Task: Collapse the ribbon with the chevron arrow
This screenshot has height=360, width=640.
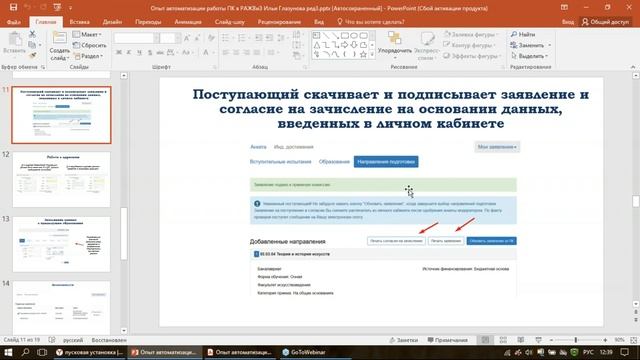Action: (x=633, y=67)
